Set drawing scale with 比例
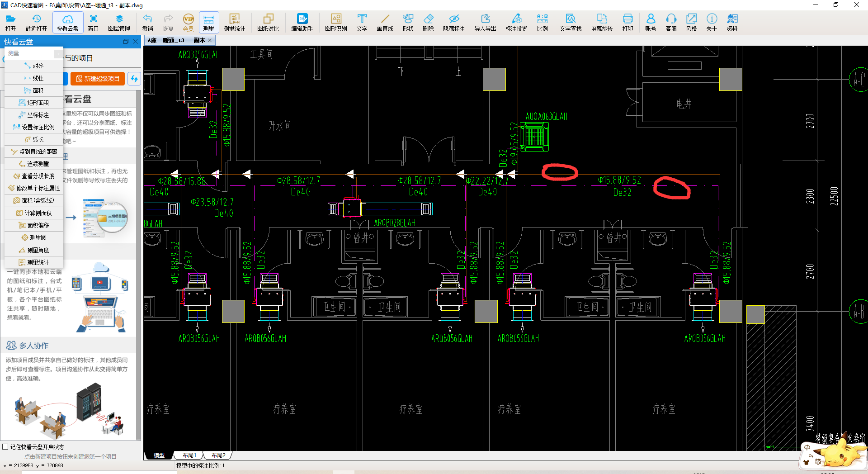 [x=542, y=23]
